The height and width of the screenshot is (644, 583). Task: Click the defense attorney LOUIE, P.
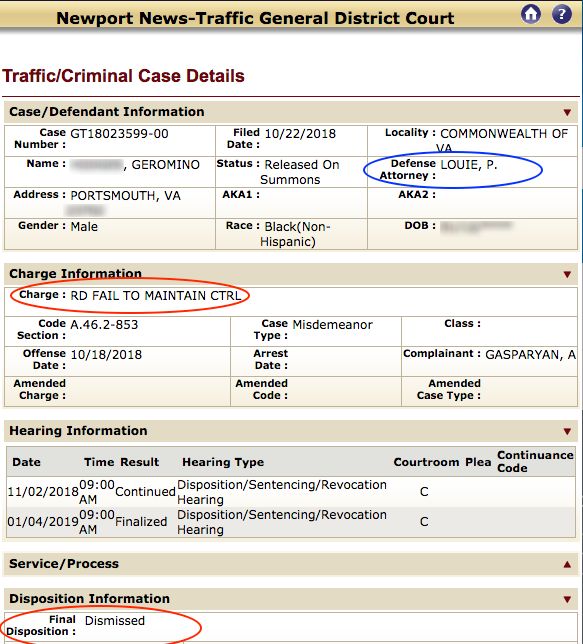pyautogui.click(x=469, y=165)
